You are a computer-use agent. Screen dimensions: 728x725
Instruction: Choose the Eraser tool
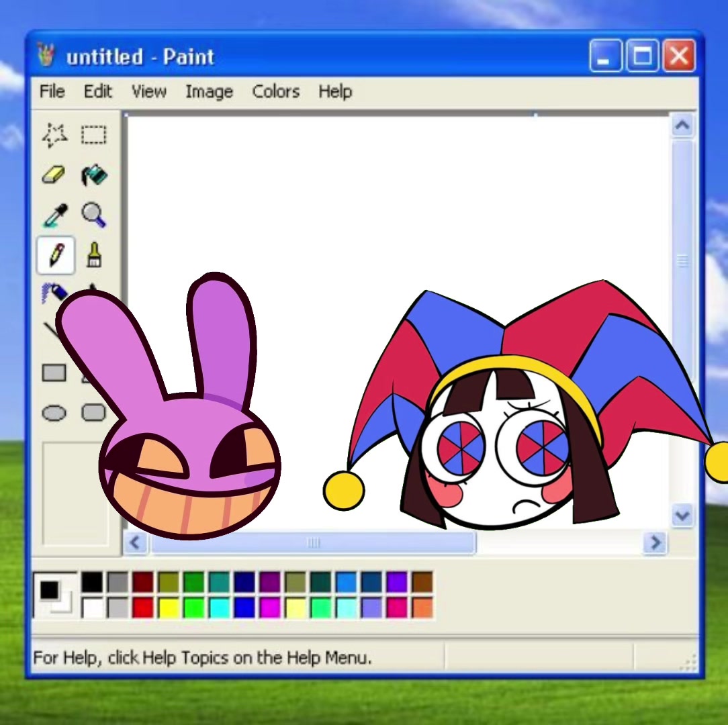click(x=54, y=175)
